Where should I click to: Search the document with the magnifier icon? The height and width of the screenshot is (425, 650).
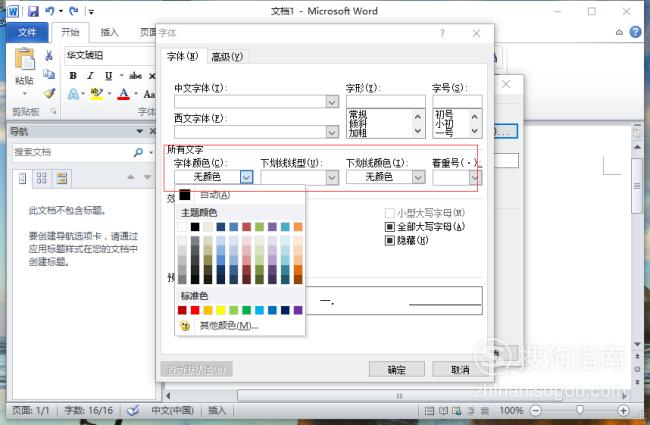pyautogui.click(x=138, y=152)
